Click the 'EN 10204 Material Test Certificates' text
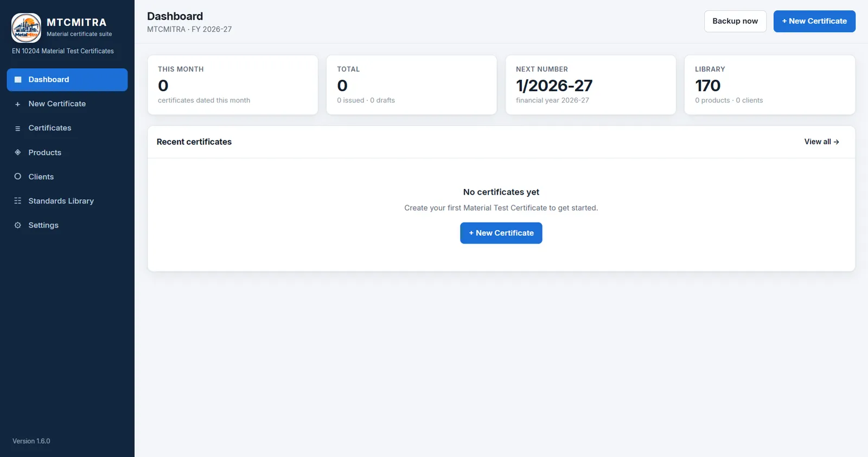The width and height of the screenshot is (868, 457). click(x=63, y=51)
